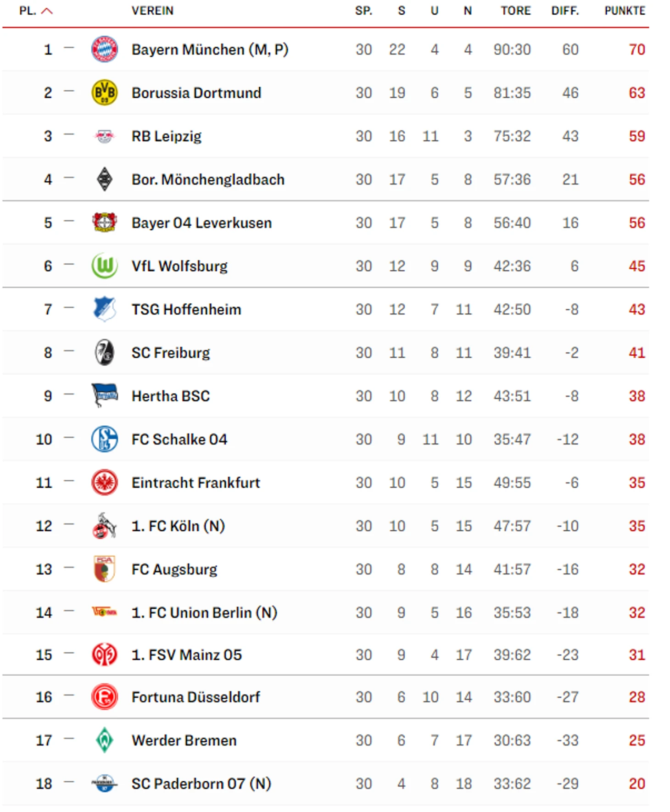This screenshot has height=812, width=670.
Task: Open the Bor. Mönchengladbach team link
Action: [208, 179]
